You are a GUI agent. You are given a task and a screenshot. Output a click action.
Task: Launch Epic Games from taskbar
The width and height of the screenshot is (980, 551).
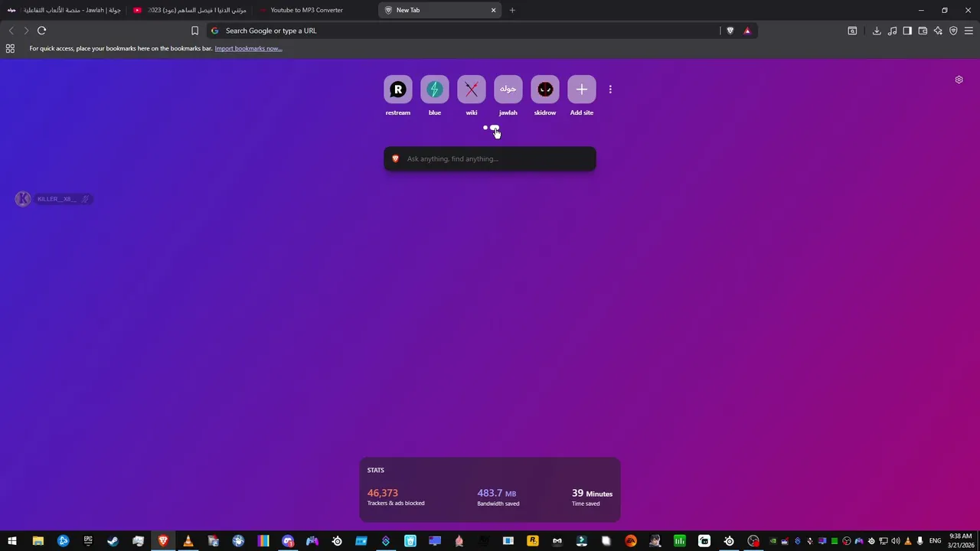(88, 541)
